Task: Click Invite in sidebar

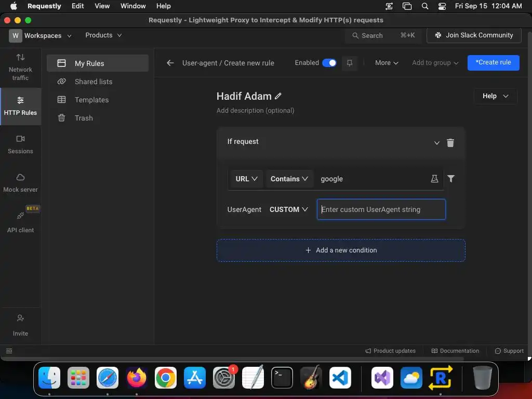Action: tap(20, 325)
